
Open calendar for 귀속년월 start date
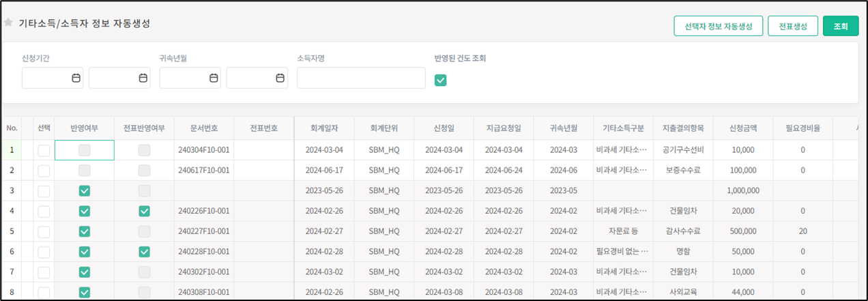(214, 78)
